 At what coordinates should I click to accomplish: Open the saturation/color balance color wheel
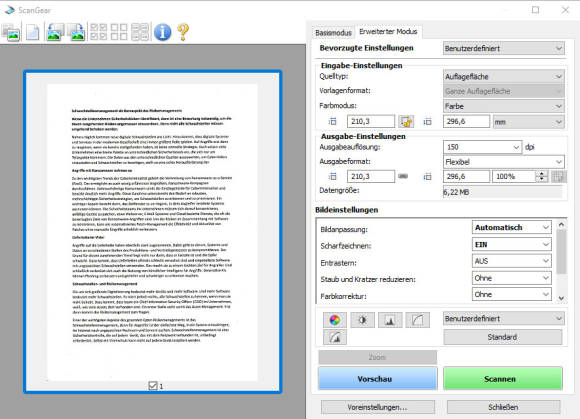tap(335, 320)
